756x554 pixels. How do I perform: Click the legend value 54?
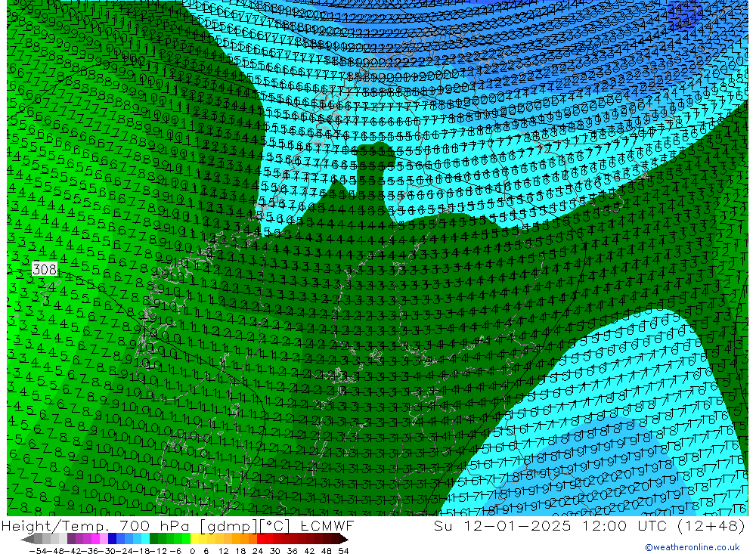343,551
